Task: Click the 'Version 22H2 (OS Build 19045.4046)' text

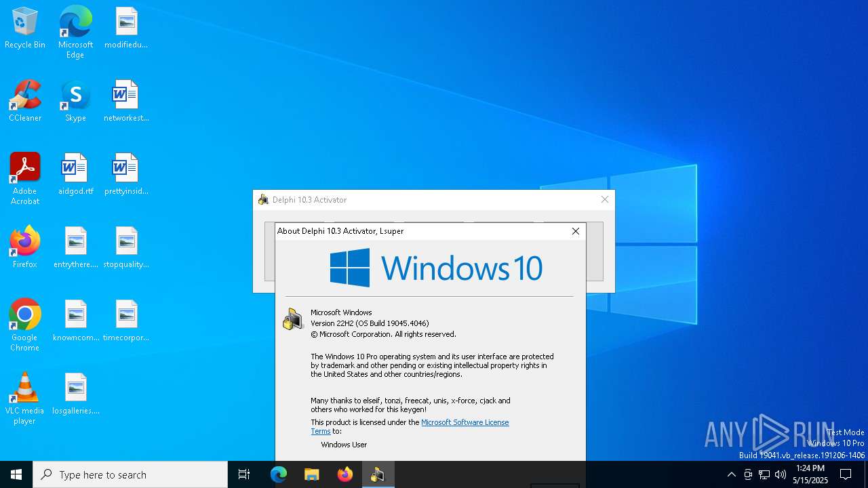Action: click(x=370, y=323)
